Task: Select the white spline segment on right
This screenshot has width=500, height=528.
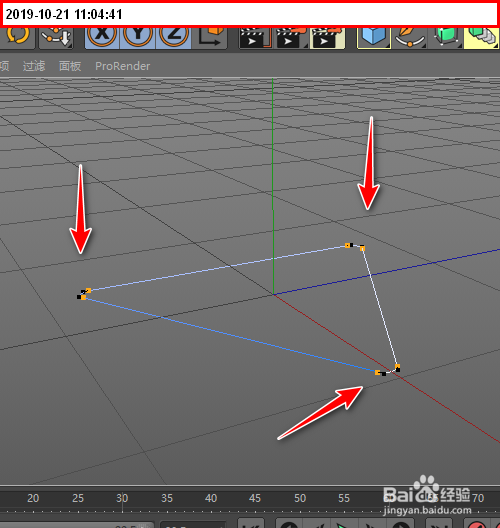Action: click(x=380, y=307)
